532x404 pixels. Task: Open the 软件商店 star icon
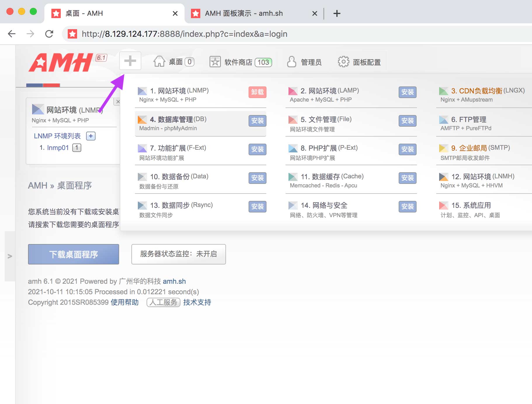point(215,62)
